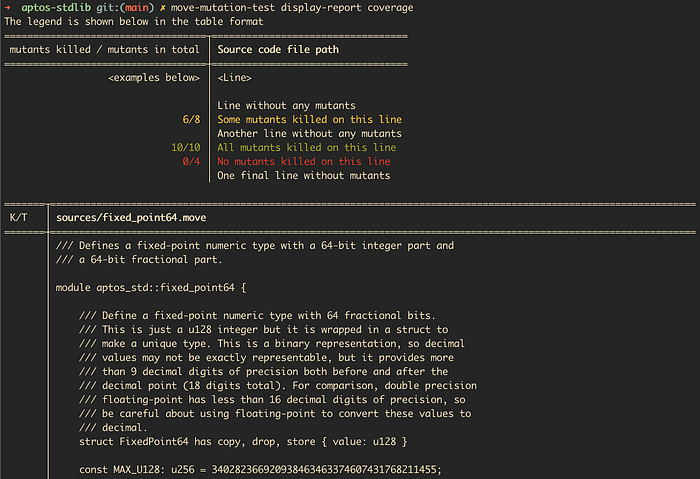Click 'All mutants killed on this line' text

[x=306, y=148]
